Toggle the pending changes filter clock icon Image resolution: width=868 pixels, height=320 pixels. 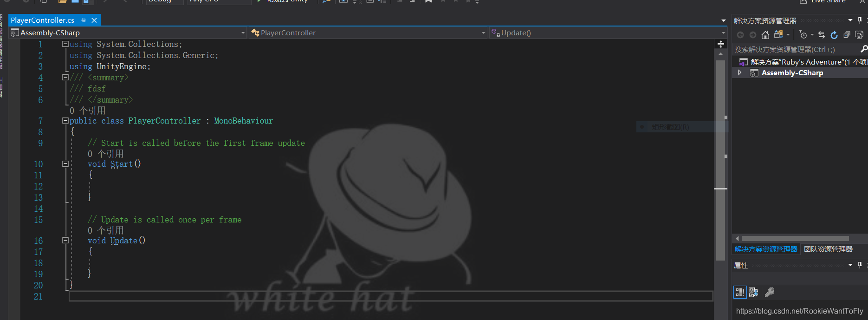[803, 35]
